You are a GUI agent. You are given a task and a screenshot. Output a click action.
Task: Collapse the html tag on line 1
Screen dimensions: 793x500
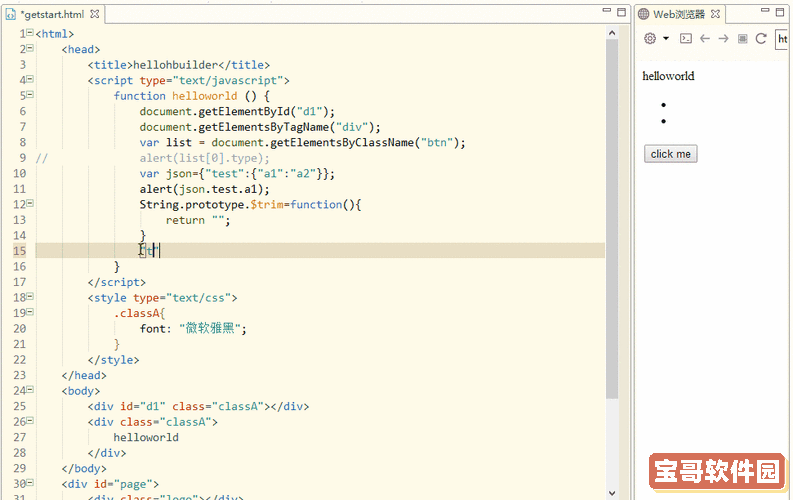(30, 33)
